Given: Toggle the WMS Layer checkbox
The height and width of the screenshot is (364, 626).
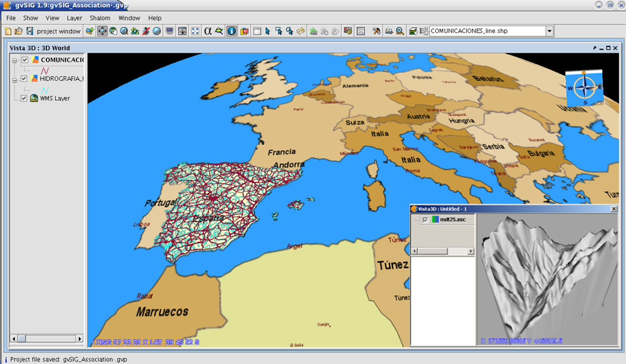Looking at the screenshot, I should [x=24, y=98].
